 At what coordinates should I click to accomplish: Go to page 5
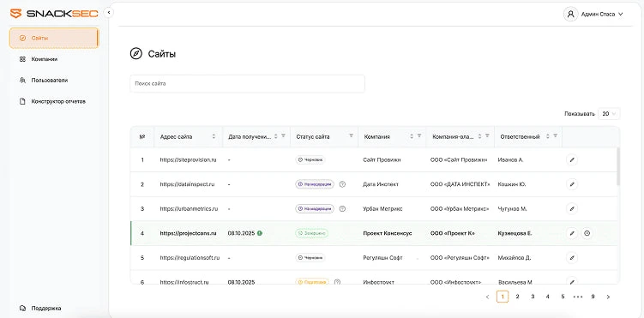tap(563, 297)
